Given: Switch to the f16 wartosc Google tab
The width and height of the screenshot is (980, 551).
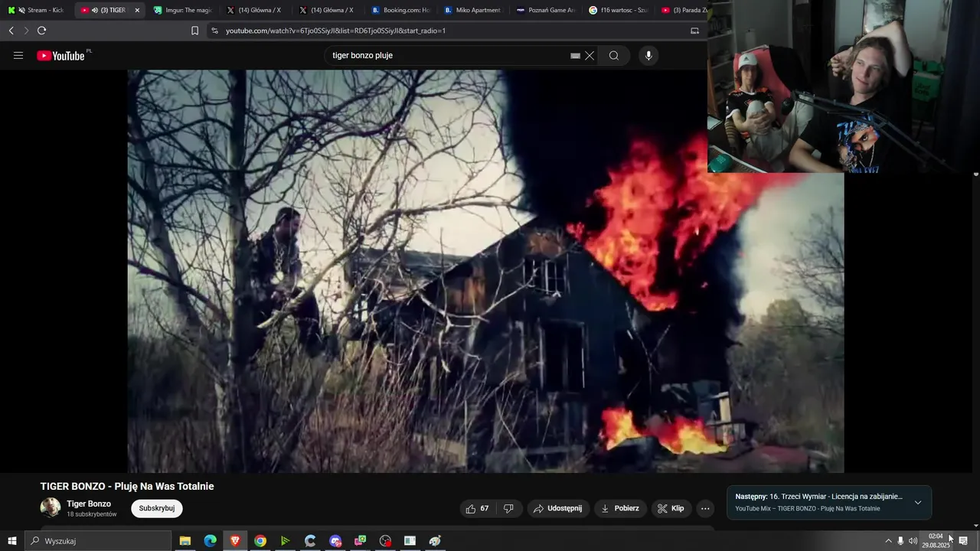Looking at the screenshot, I should click(618, 10).
